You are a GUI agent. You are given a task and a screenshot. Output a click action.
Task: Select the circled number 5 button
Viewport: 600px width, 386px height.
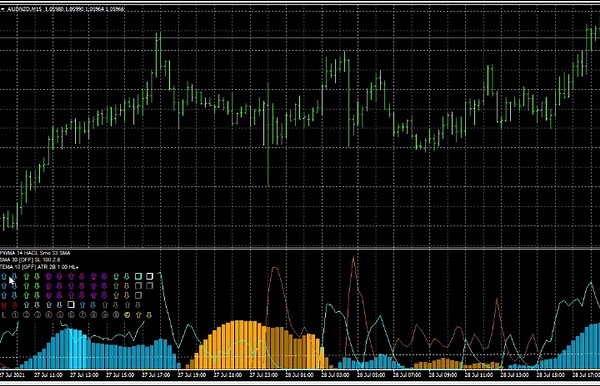click(60, 315)
